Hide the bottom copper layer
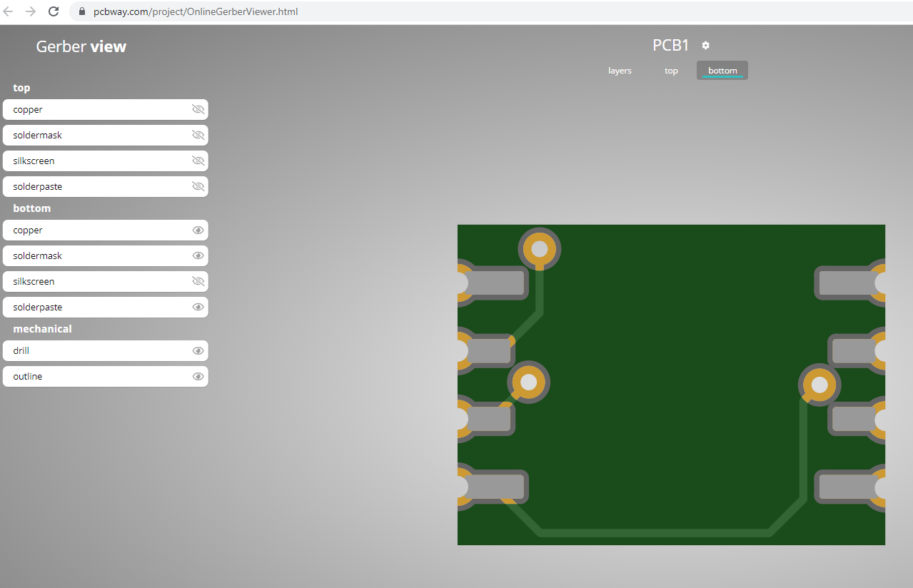Image resolution: width=913 pixels, height=588 pixels. pos(198,230)
